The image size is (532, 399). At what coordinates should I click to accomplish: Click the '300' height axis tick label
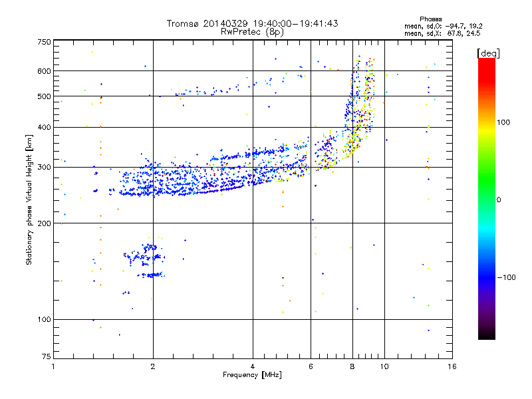pyautogui.click(x=44, y=168)
